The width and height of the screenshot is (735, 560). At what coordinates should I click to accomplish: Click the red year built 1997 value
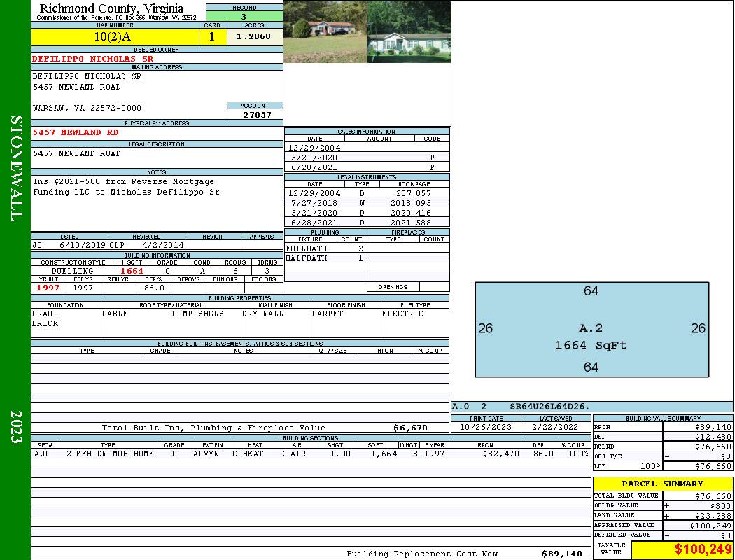click(48, 288)
